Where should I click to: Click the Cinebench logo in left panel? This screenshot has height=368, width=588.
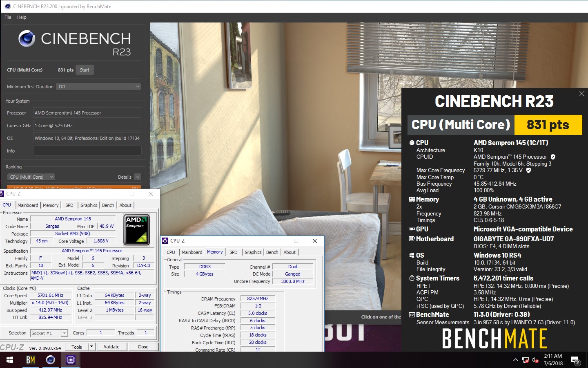pyautogui.click(x=27, y=38)
